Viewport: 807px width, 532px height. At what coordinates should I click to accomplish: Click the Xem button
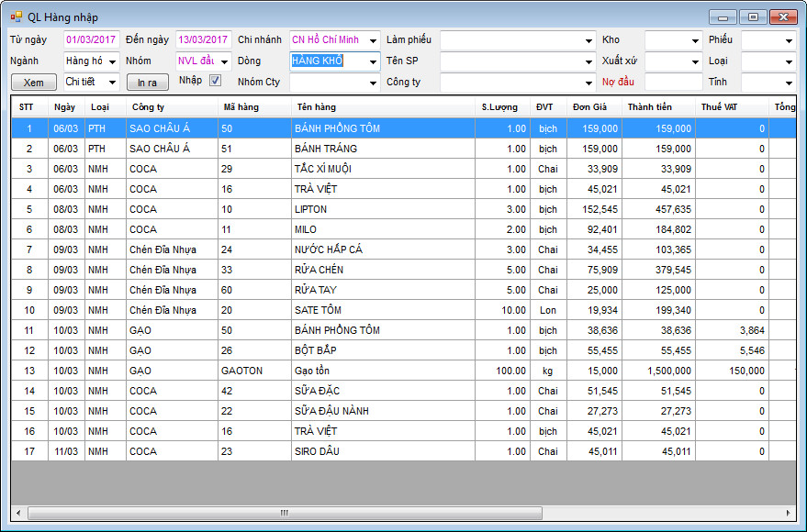click(33, 83)
